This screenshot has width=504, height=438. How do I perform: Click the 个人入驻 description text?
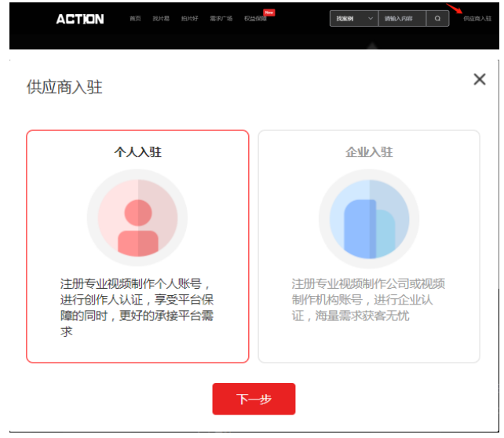pos(137,308)
